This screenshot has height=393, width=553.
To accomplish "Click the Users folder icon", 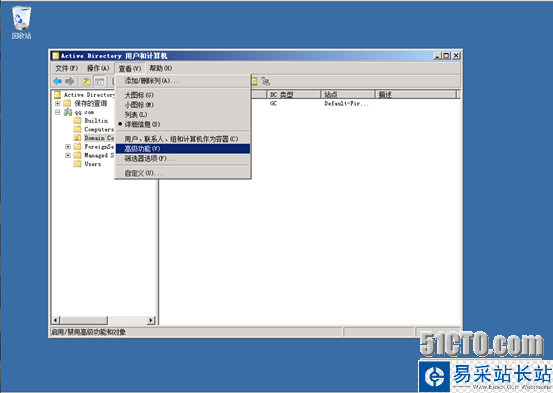I will [x=78, y=164].
